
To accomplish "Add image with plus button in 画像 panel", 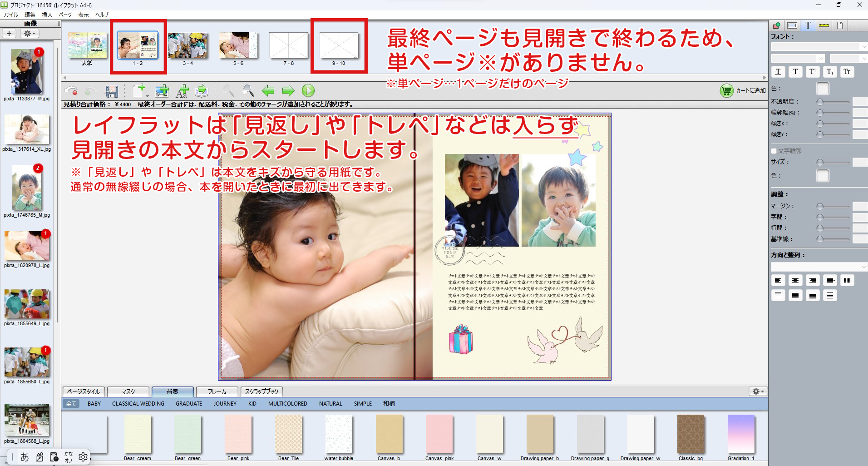I will (x=9, y=34).
